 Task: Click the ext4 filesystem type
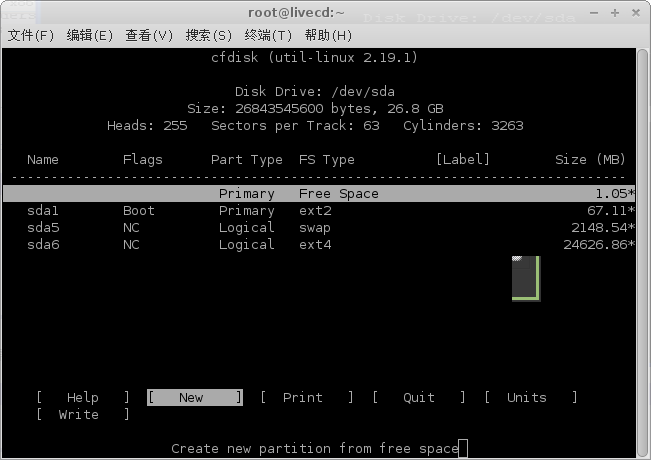315,245
